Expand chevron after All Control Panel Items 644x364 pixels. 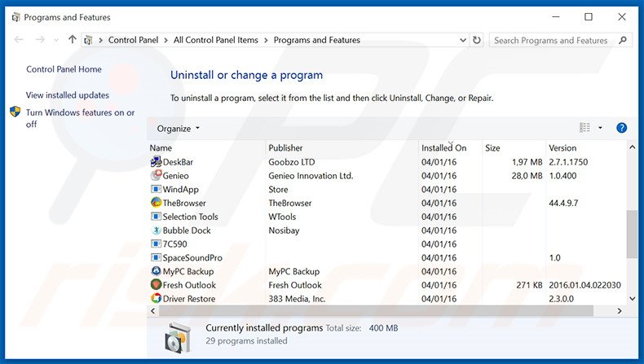coord(266,40)
